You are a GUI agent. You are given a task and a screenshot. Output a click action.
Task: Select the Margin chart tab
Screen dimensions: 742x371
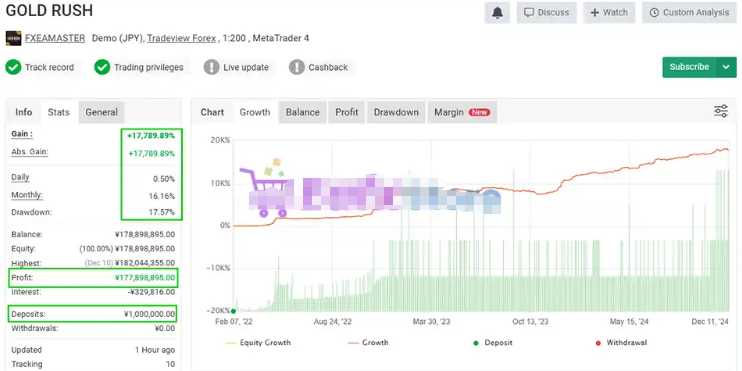click(462, 112)
